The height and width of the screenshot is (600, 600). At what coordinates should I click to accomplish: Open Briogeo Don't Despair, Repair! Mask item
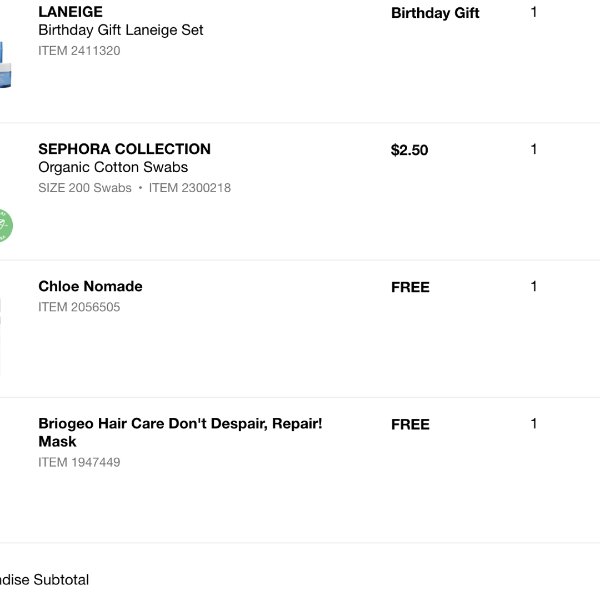coord(180,432)
